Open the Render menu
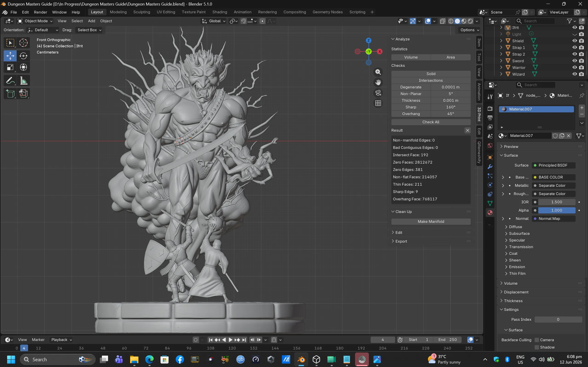The image size is (588, 367). click(40, 12)
